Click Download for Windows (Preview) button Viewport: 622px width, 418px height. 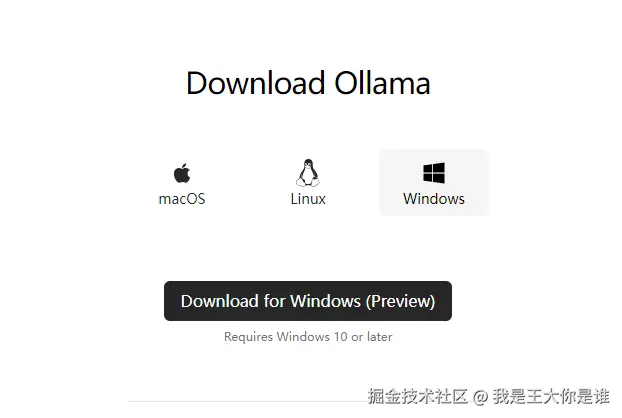[308, 301]
